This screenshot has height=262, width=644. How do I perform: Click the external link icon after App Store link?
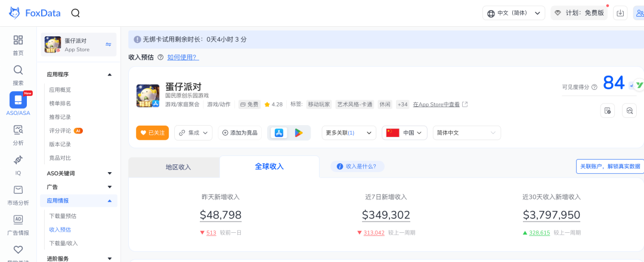pyautogui.click(x=465, y=104)
